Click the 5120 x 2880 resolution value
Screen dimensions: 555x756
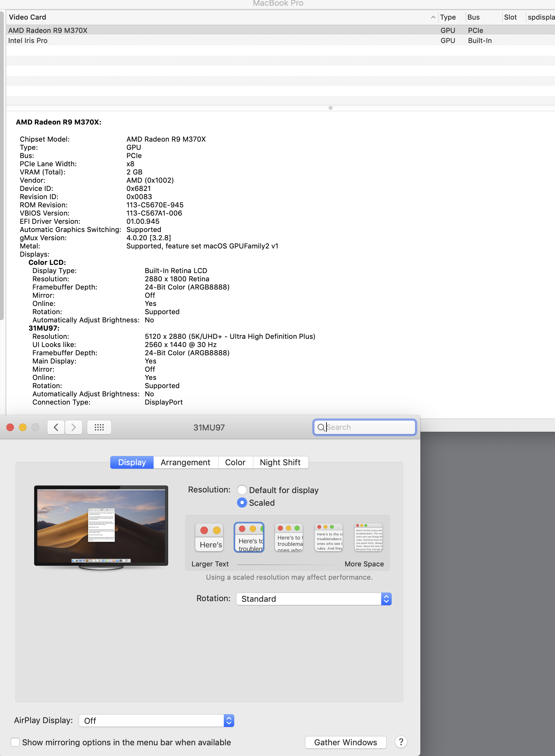[x=230, y=336]
